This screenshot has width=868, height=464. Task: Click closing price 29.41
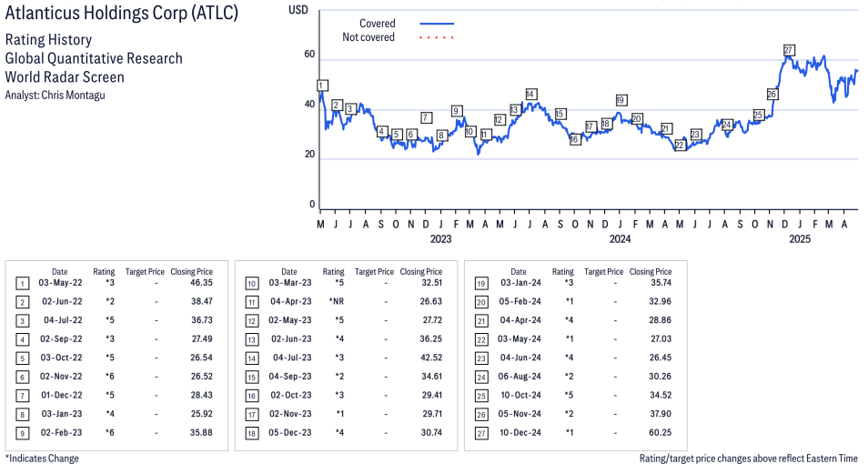431,396
